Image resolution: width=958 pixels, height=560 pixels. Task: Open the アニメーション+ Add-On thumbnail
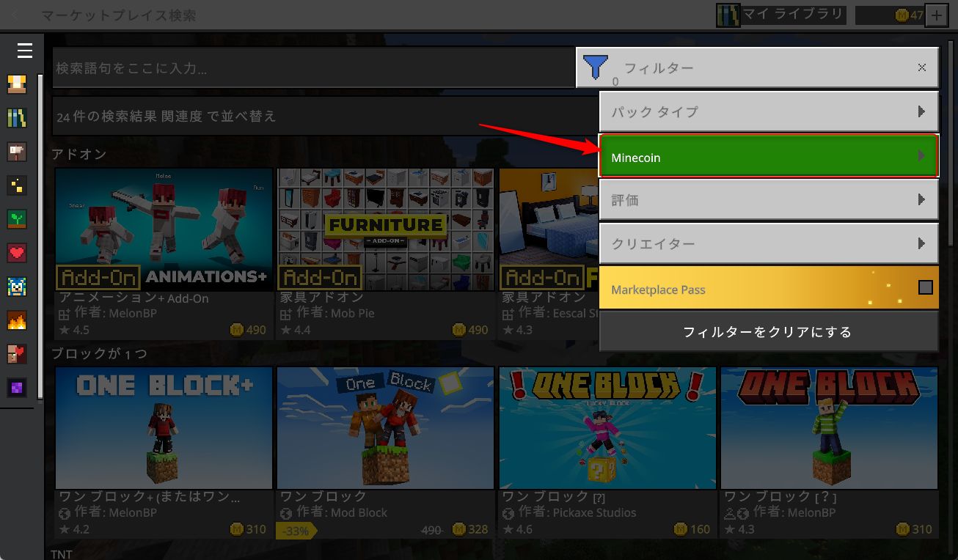tap(164, 229)
